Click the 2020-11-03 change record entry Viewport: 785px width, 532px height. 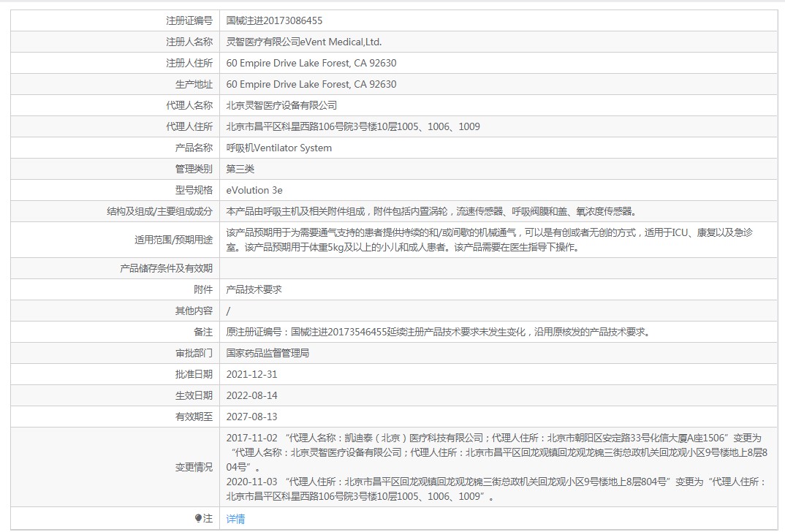click(496, 489)
